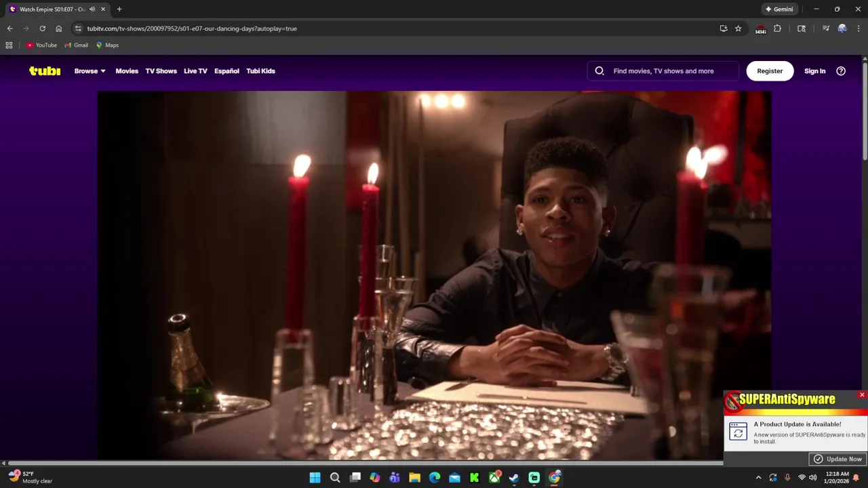Open the Chrome tab search side panel icon
The image size is (868, 488).
(802, 28)
